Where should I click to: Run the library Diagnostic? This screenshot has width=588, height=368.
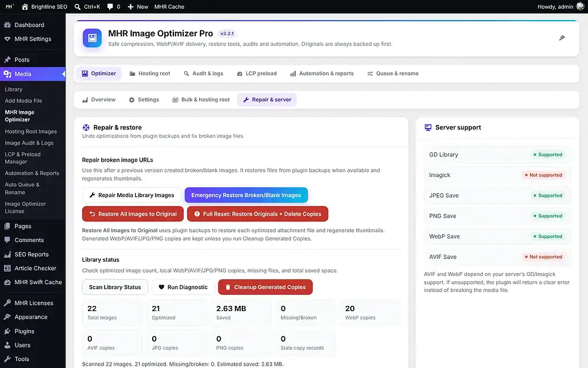click(183, 287)
